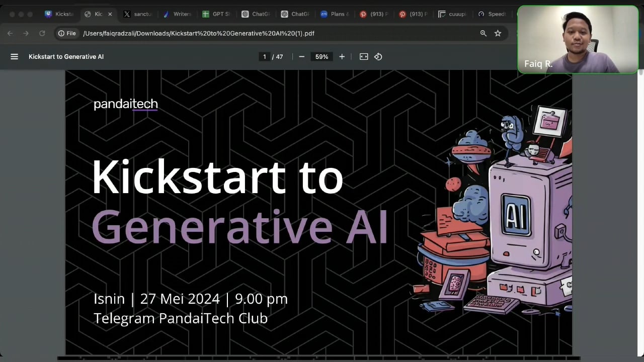This screenshot has width=644, height=362.
Task: Switch to the GPT spreadsheet tab
Action: coord(216,14)
